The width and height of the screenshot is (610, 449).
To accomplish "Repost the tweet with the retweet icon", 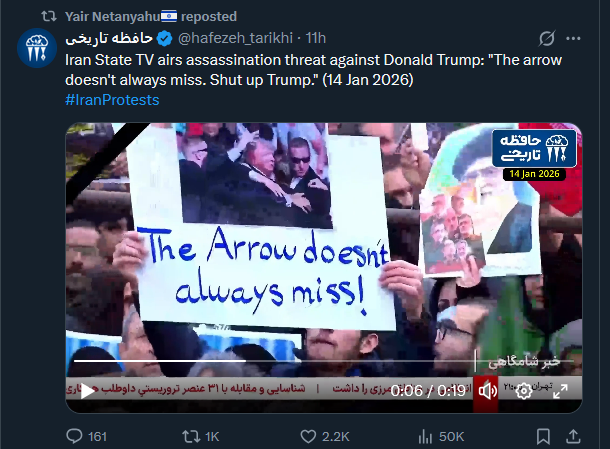I will [191, 436].
